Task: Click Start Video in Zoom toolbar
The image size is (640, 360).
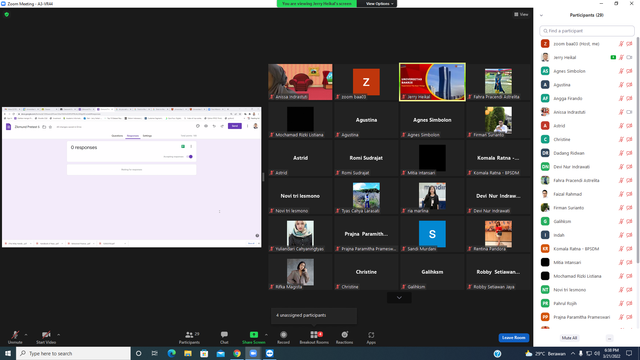Action: [x=46, y=337]
